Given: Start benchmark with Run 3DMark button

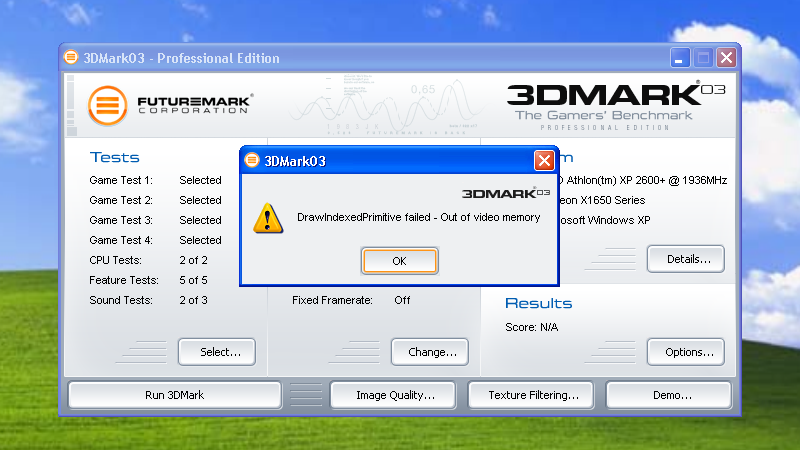Looking at the screenshot, I should [174, 395].
